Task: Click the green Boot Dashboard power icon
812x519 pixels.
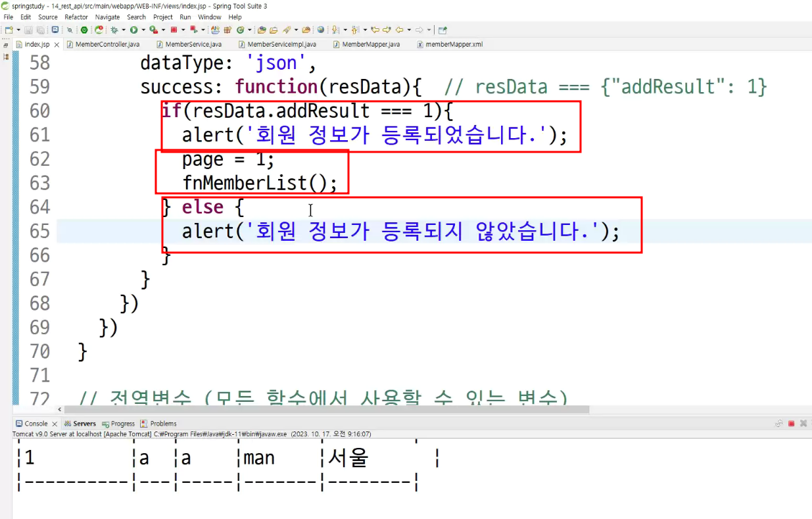Action: click(x=84, y=30)
